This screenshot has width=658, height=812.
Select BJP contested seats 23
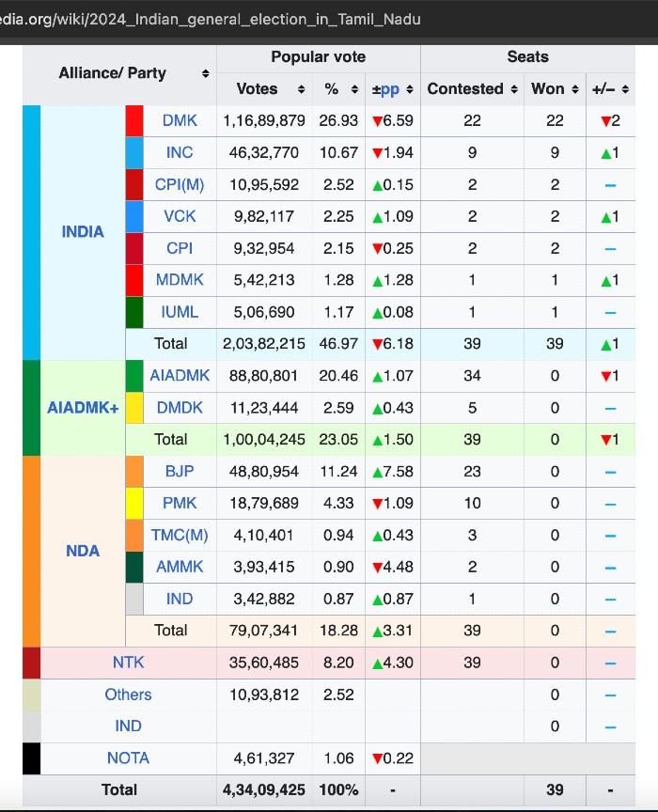coord(472,471)
